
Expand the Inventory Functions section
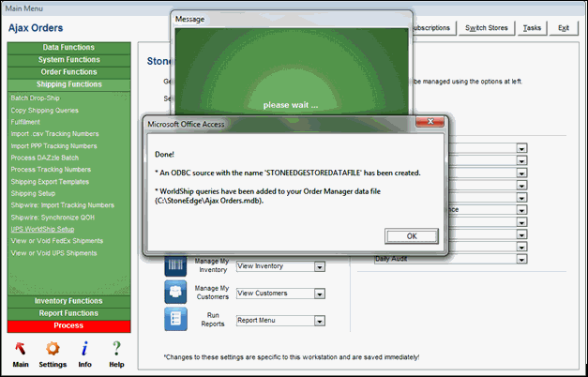pos(68,301)
